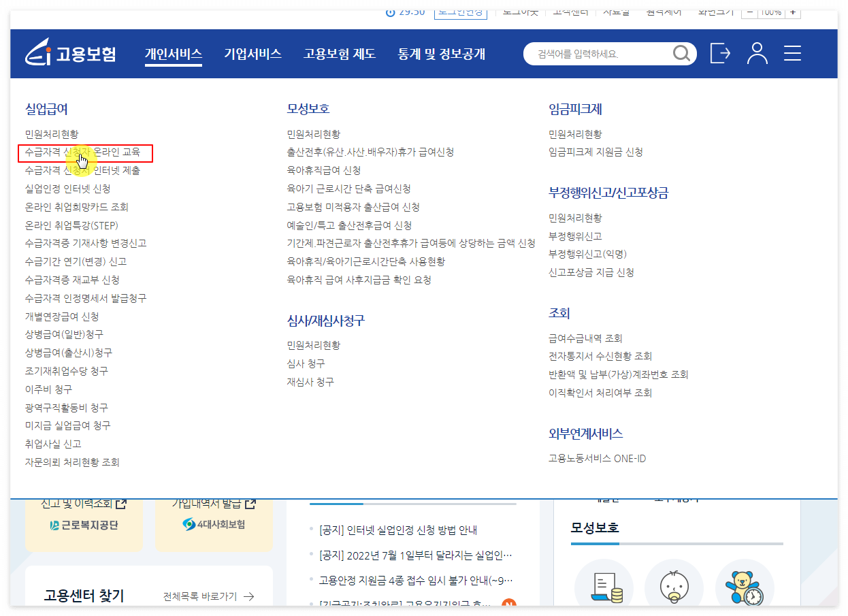
Task: Click the teddy bear clock icon in 모성보호
Action: [x=745, y=587]
